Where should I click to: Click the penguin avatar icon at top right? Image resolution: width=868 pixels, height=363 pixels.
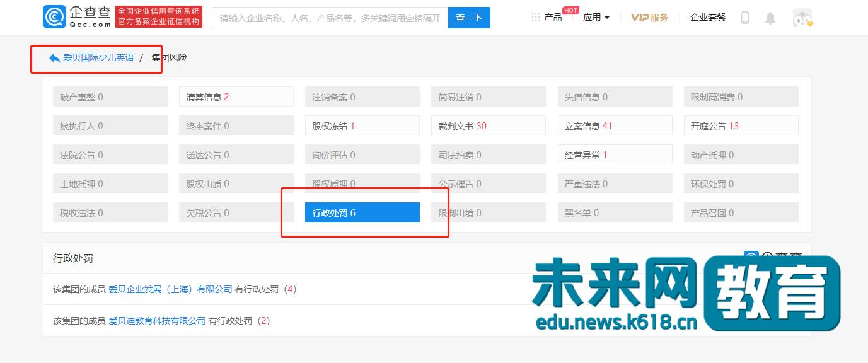tap(802, 17)
